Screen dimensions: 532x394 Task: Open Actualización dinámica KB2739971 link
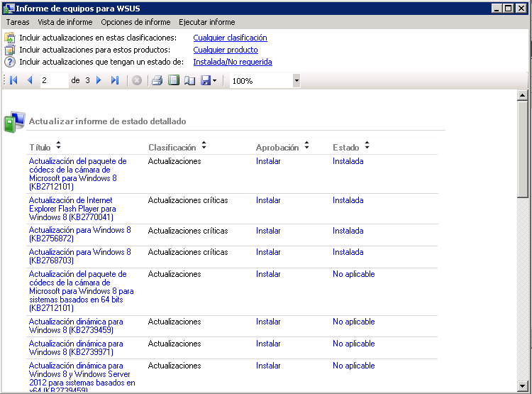(x=76, y=348)
